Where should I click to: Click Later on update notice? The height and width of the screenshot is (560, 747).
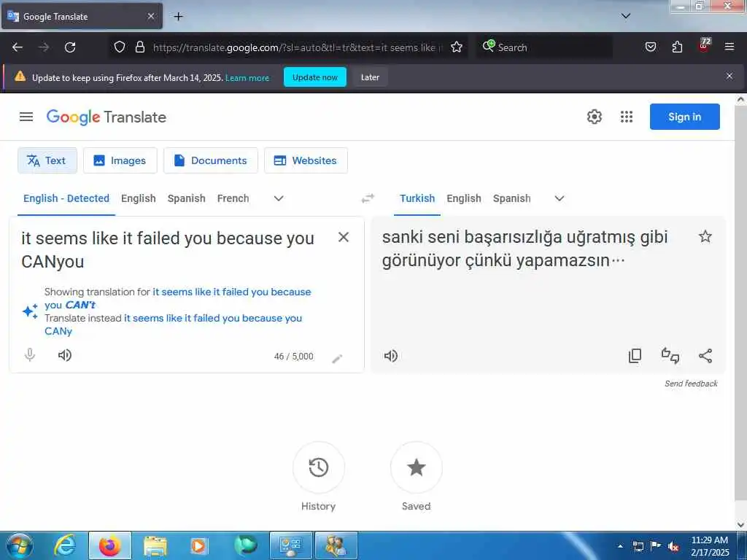[370, 77]
